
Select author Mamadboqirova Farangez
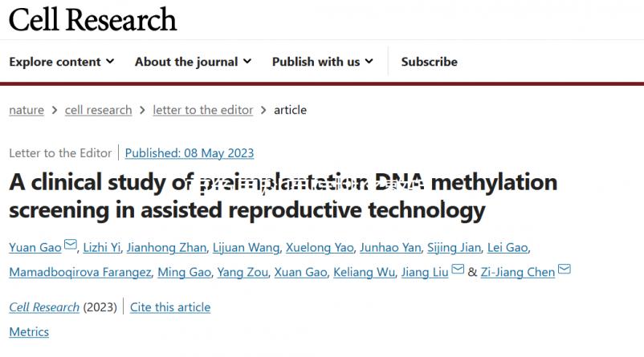79,272
